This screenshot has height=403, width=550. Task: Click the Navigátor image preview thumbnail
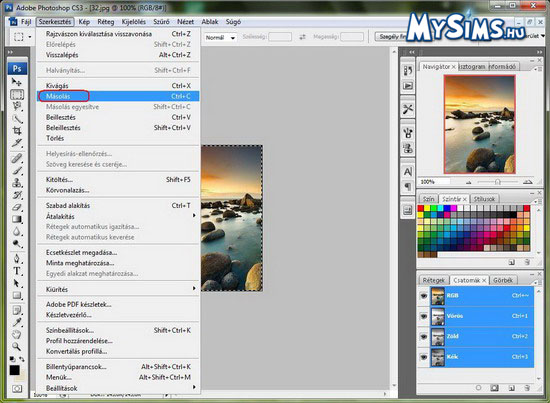(479, 124)
